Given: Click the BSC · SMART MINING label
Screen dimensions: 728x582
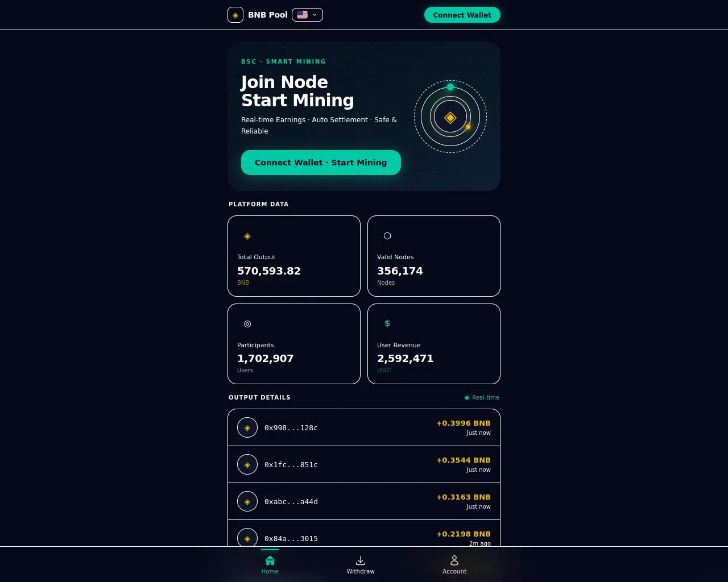Looking at the screenshot, I should (x=284, y=61).
